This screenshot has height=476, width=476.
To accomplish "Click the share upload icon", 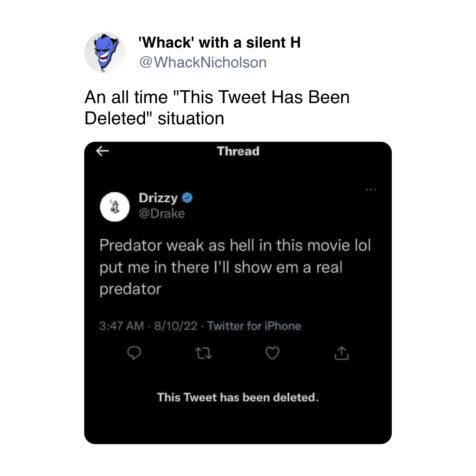I will pos(342,353).
